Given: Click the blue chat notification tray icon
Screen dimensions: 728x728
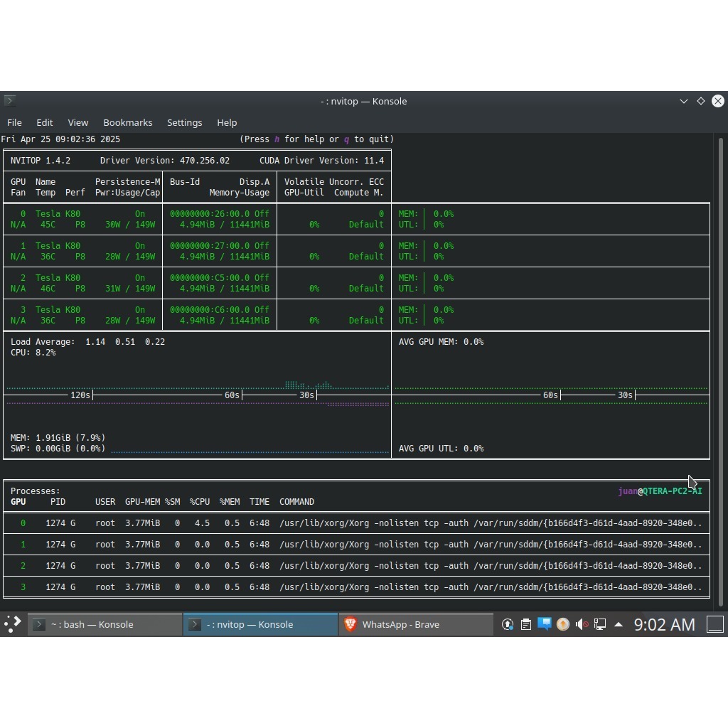Looking at the screenshot, I should pos(544,623).
